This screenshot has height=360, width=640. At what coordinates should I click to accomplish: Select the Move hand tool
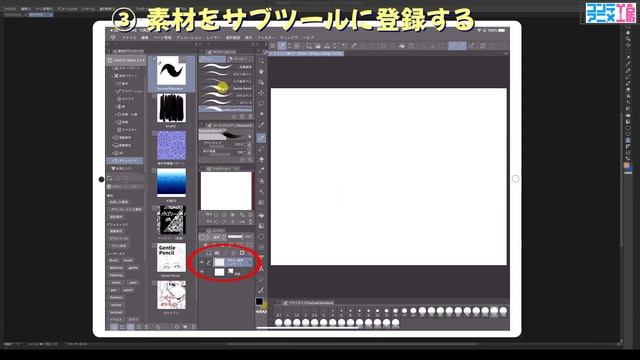pos(261,72)
